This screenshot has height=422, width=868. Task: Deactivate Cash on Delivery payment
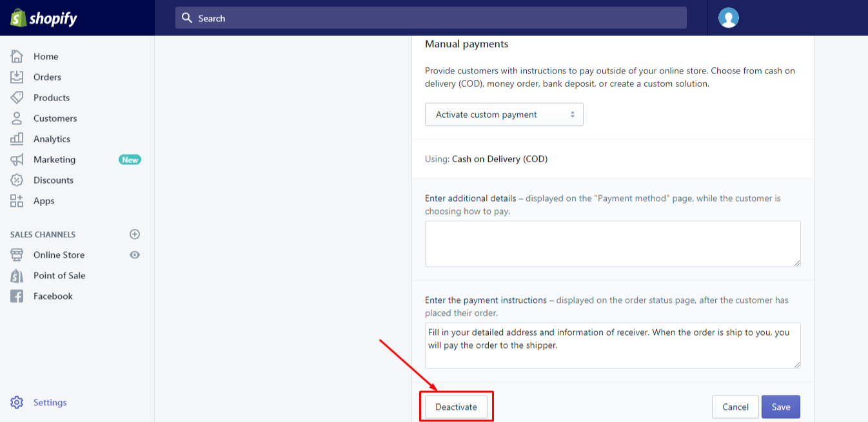[x=456, y=407]
